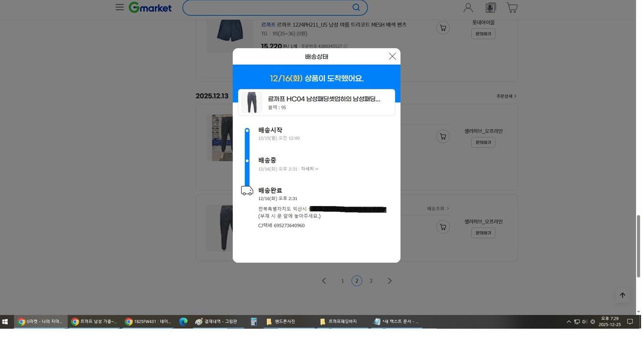Open the Windows Start menu
Image resolution: width=644 pixels, height=362 pixels.
[x=5, y=321]
